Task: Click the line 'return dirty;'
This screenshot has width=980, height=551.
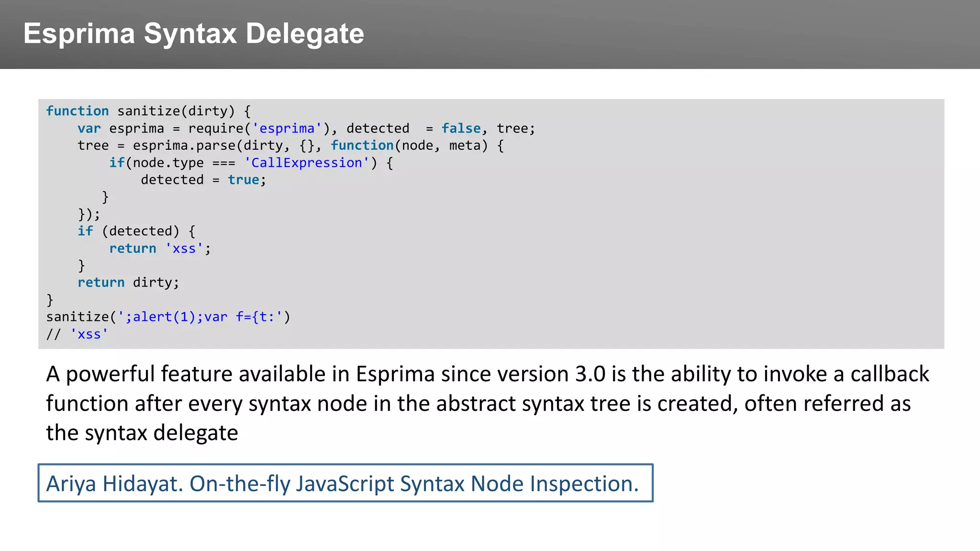Action: pyautogui.click(x=128, y=283)
